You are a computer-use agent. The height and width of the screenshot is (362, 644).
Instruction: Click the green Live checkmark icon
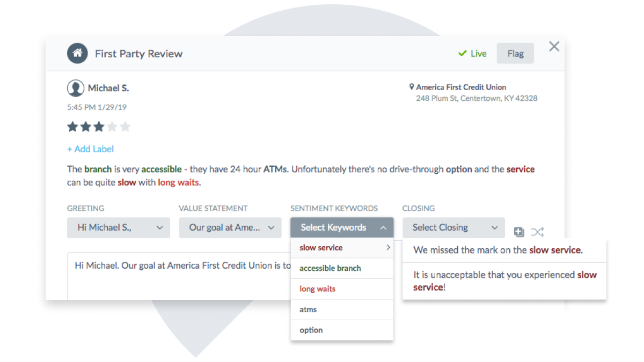(462, 54)
